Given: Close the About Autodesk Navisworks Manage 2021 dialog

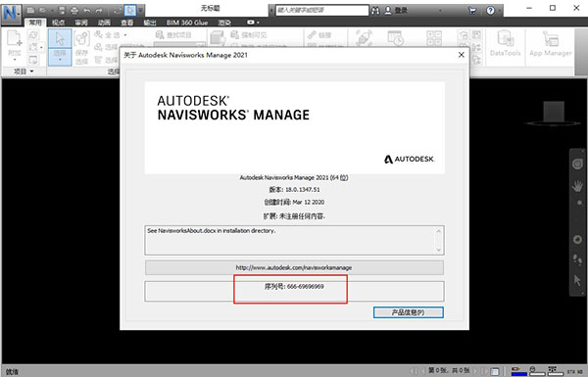Looking at the screenshot, I should 462,55.
